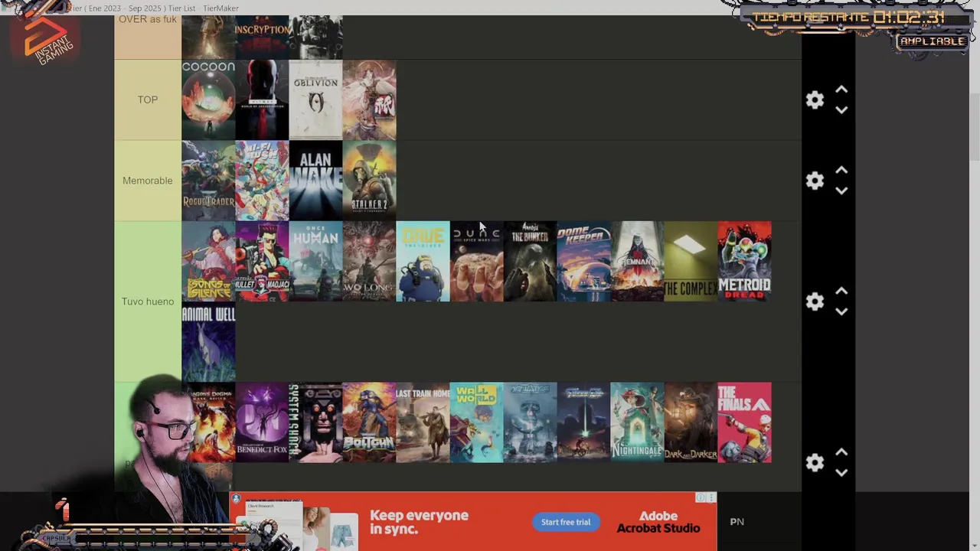Open settings gear of the tier below Tuvo hueno
980x551 pixels.
pyautogui.click(x=815, y=463)
